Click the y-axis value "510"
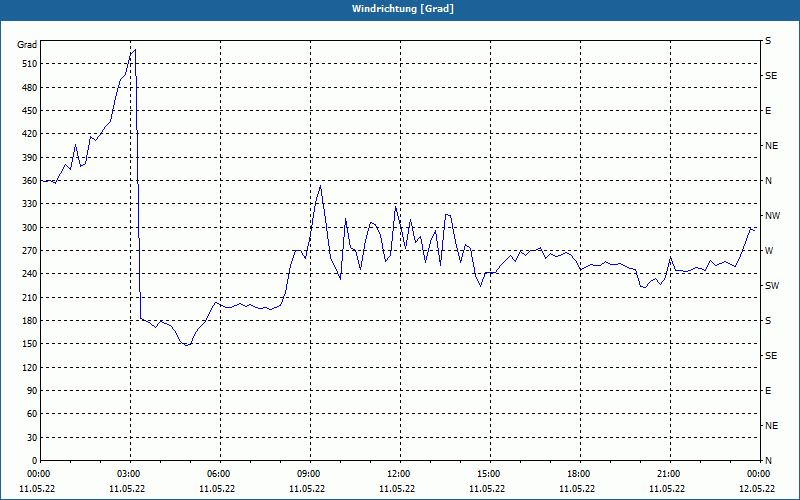The height and width of the screenshot is (500, 800). click(30, 64)
